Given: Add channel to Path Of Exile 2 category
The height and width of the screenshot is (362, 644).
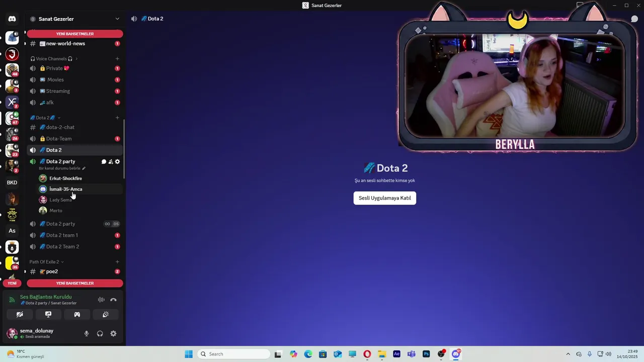Looking at the screenshot, I should pos(117,262).
